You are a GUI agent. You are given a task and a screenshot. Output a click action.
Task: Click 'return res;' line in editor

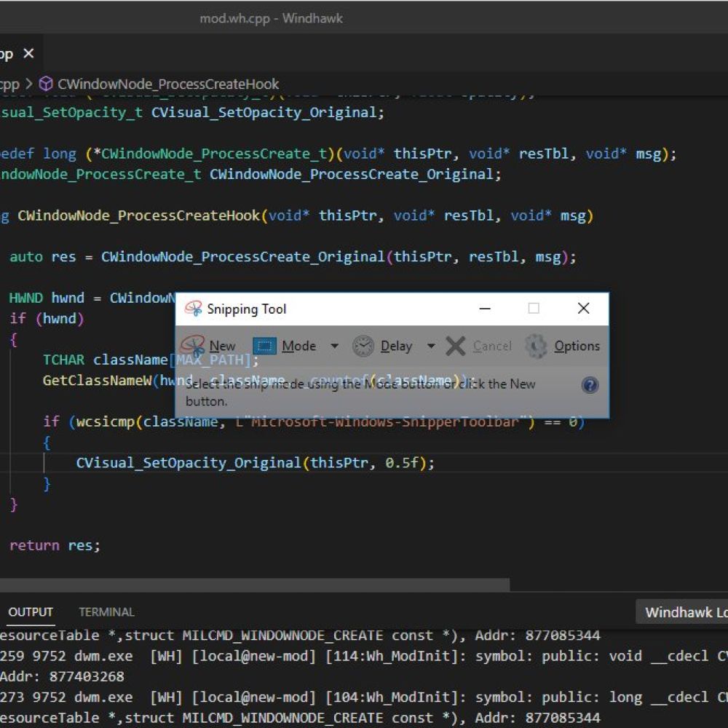click(55, 545)
